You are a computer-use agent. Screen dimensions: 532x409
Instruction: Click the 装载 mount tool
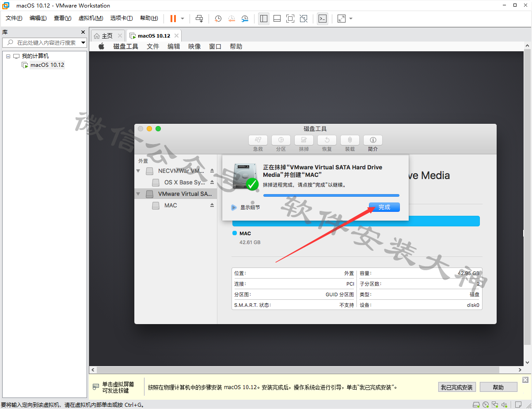(350, 140)
